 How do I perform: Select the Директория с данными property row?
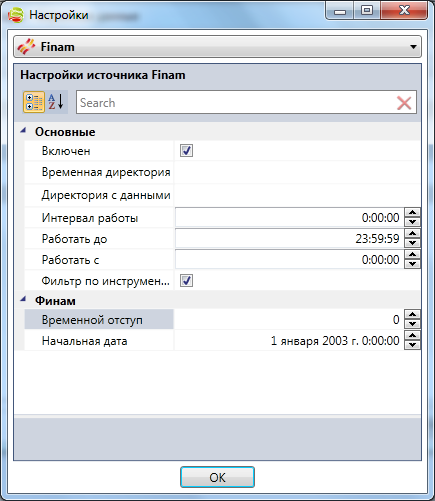[222, 195]
